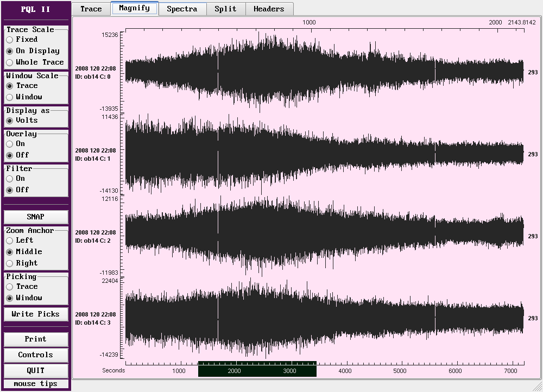Switch to the Trace tab
This screenshot has height=392, width=543.
tap(91, 9)
